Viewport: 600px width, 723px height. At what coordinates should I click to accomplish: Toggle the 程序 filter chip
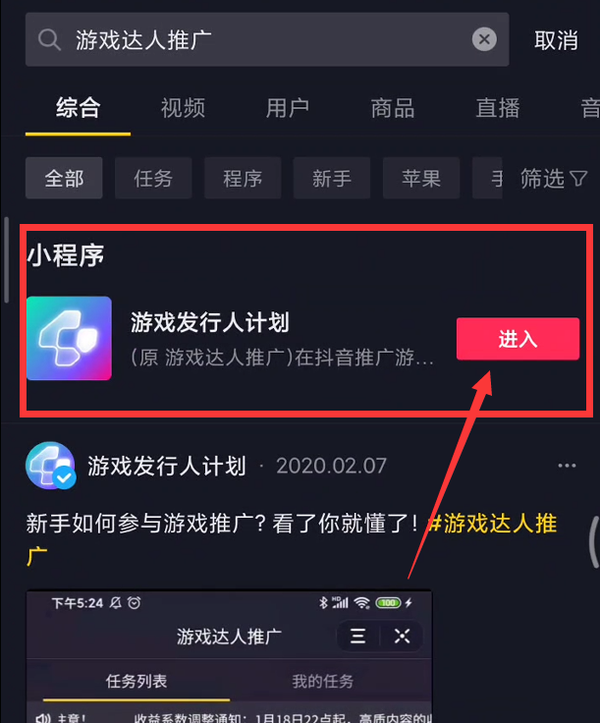click(x=243, y=178)
